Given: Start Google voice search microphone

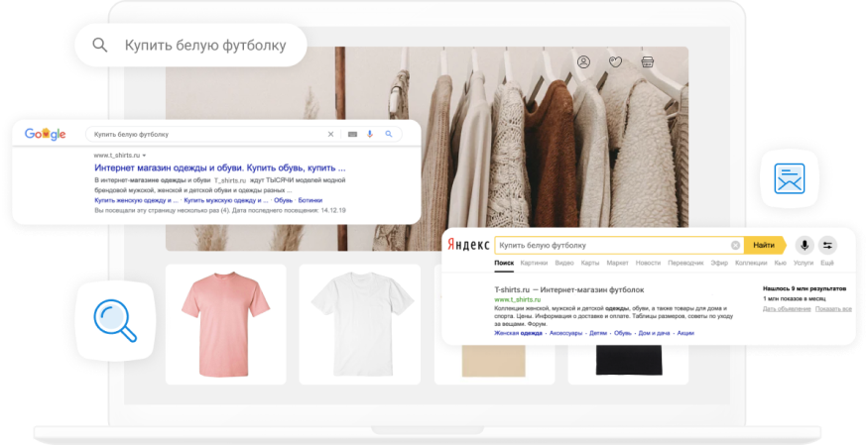Looking at the screenshot, I should pyautogui.click(x=370, y=134).
